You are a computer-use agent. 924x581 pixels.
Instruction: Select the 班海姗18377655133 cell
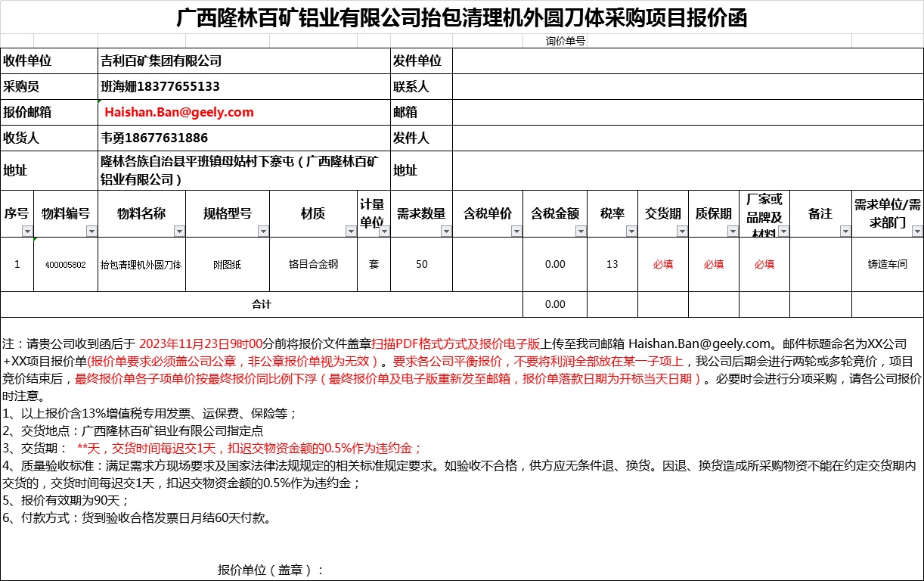tap(243, 86)
